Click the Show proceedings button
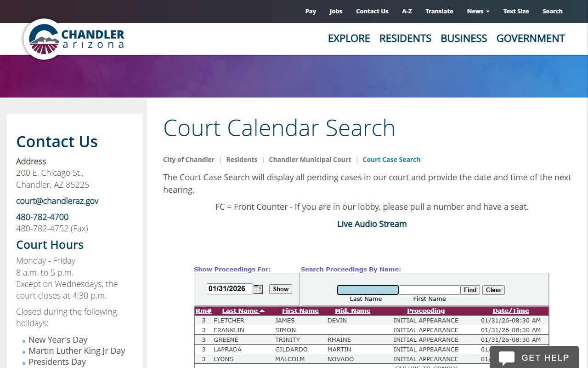The width and height of the screenshot is (588, 368). click(x=281, y=289)
